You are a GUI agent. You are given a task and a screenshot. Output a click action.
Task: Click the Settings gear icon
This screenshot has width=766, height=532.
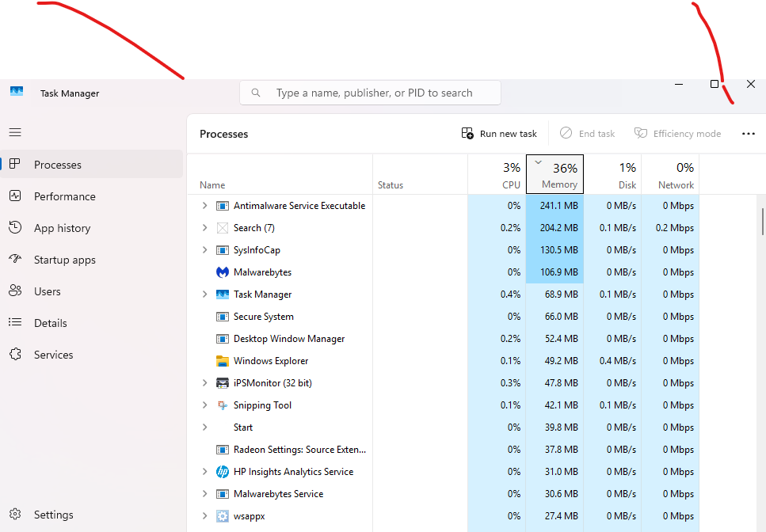15,514
